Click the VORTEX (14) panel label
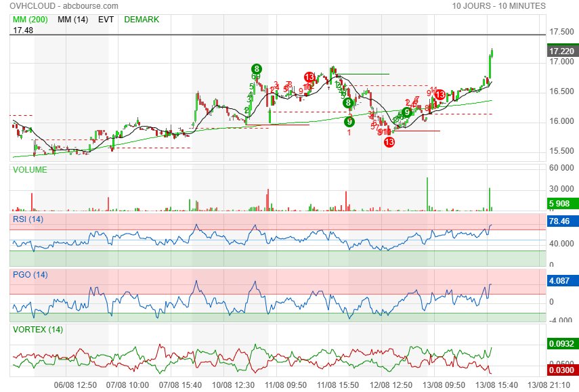The height and width of the screenshot is (392, 579). [38, 329]
